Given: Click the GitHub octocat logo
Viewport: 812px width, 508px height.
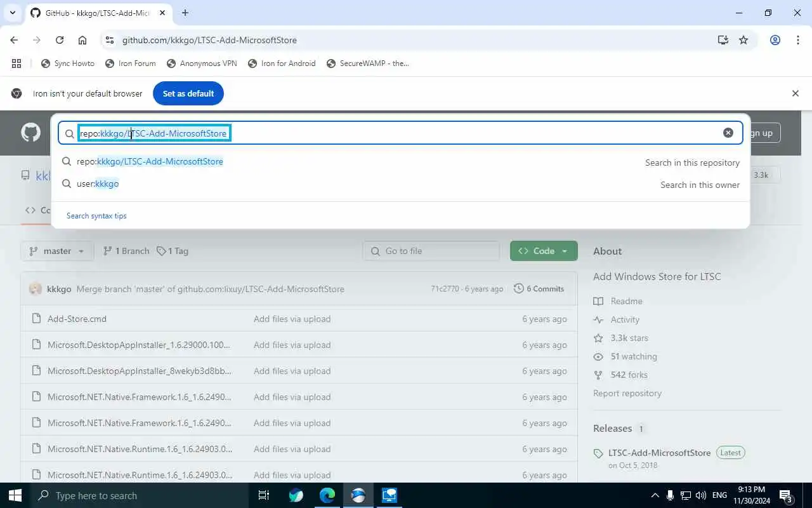Looking at the screenshot, I should coord(30,133).
